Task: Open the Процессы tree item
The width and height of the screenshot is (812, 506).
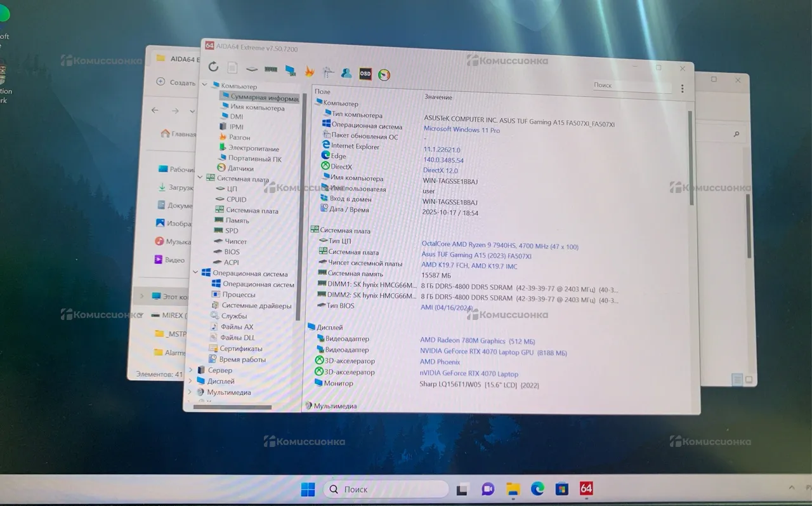Action: point(239,295)
